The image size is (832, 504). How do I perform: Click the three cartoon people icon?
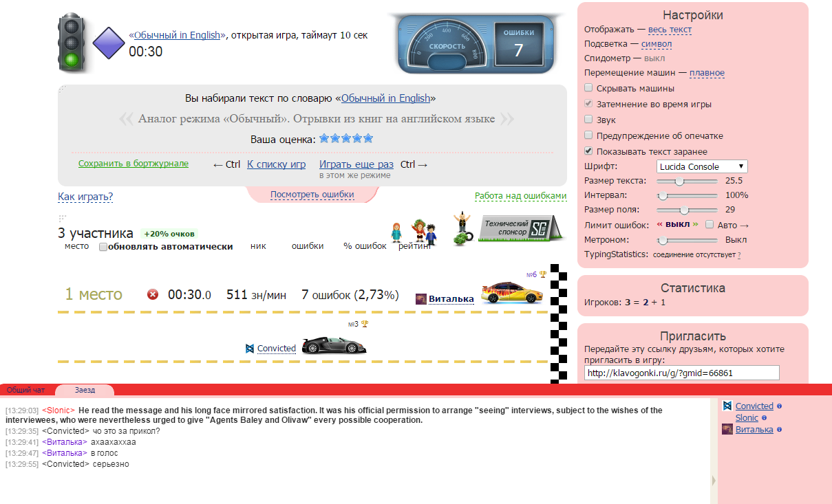coord(414,232)
